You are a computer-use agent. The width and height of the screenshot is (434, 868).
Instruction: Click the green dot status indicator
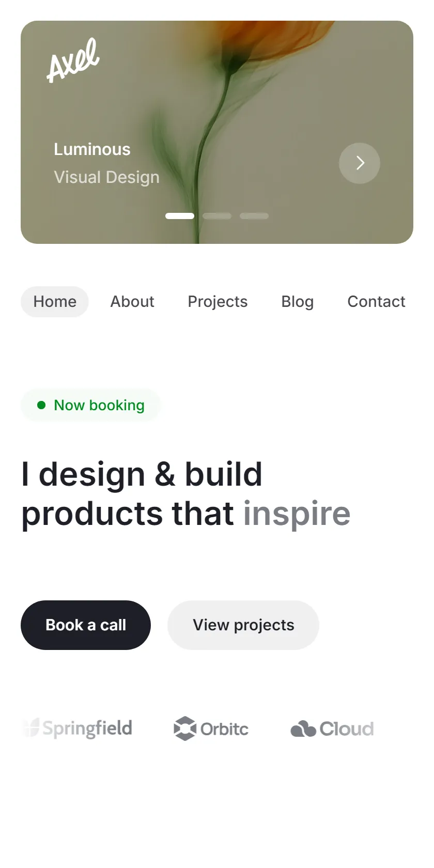point(41,405)
